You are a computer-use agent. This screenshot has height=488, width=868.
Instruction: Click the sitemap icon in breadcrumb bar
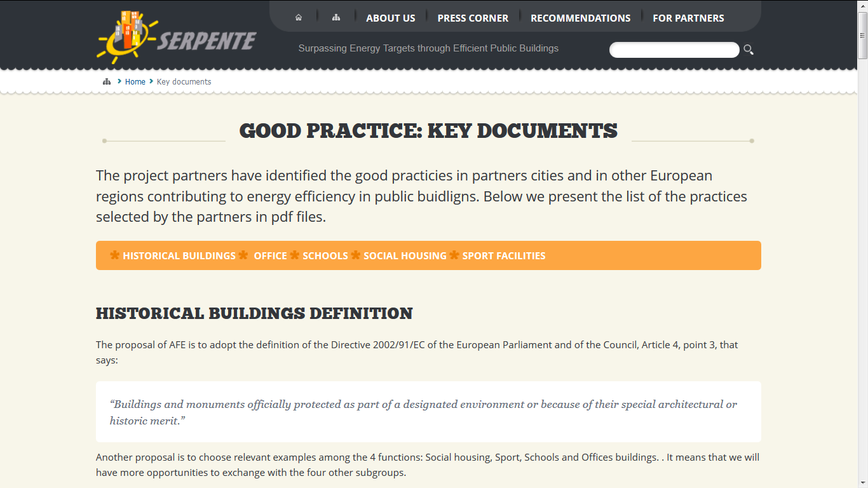point(107,82)
